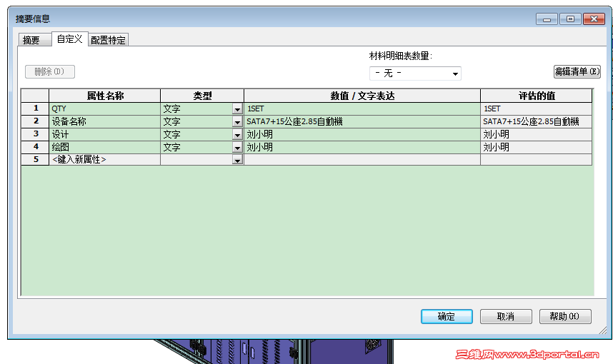Expand type dropdown for row 5
Viewport: 613px width, 364px height.
pyautogui.click(x=237, y=160)
